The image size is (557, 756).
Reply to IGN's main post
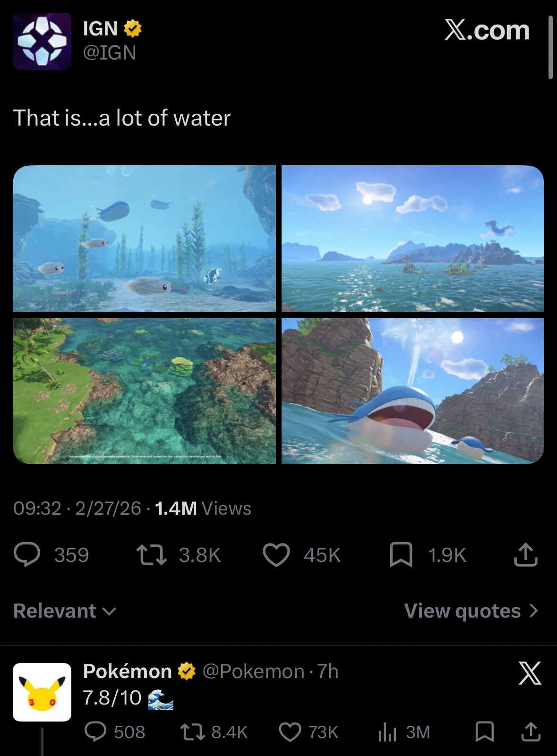tap(27, 555)
